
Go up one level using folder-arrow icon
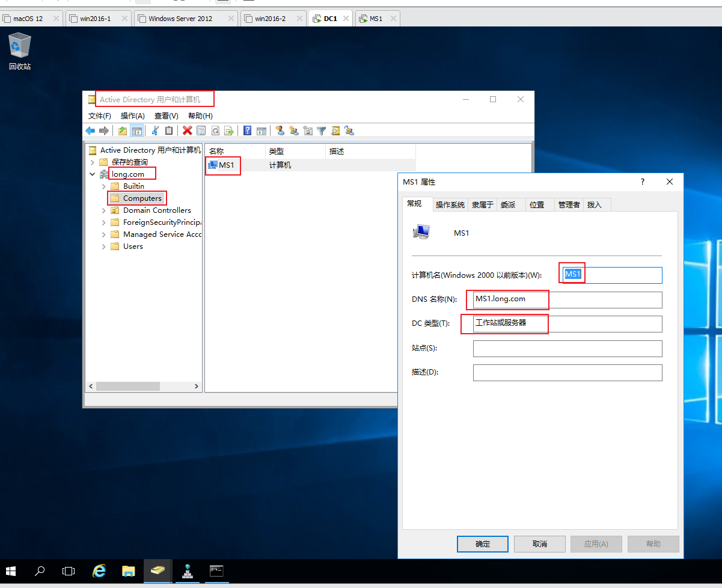[x=123, y=130]
